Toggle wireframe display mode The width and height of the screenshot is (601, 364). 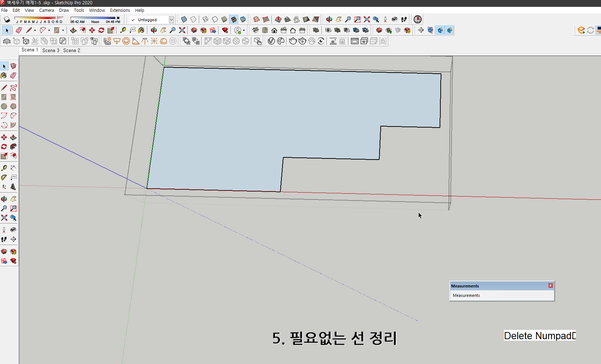(206, 19)
